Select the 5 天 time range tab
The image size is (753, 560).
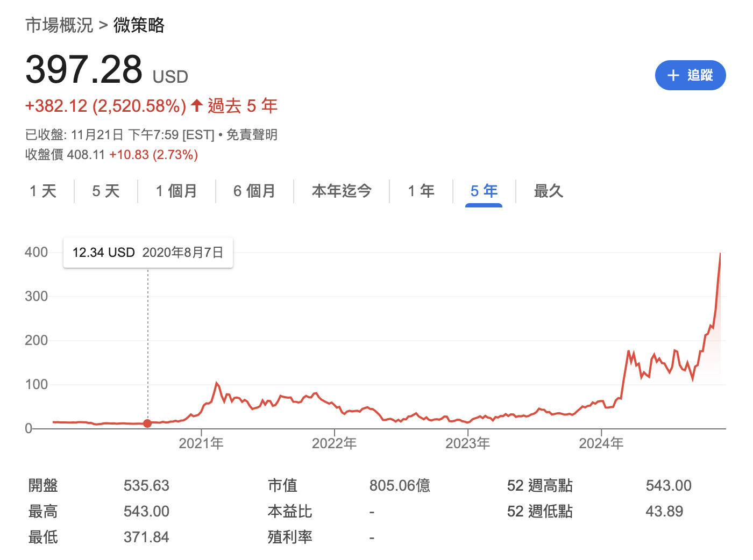(106, 191)
